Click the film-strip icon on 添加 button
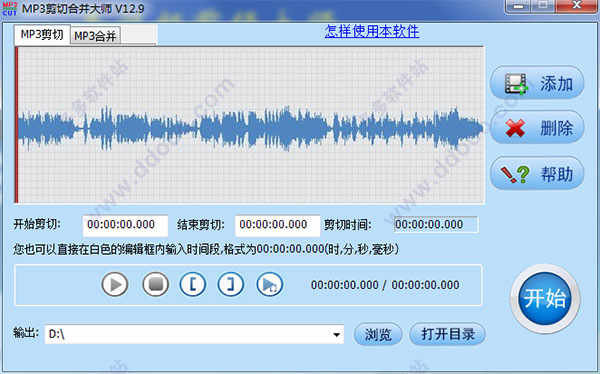This screenshot has height=374, width=600. coord(516,83)
